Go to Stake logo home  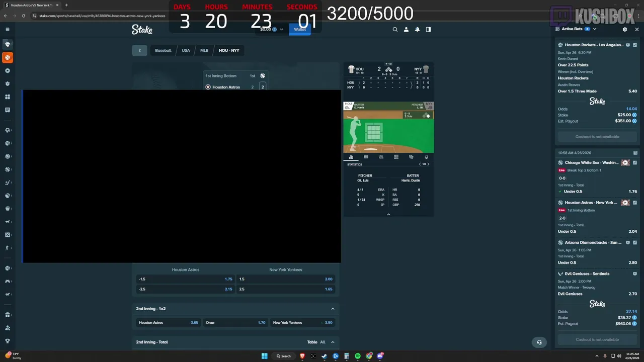point(142,30)
